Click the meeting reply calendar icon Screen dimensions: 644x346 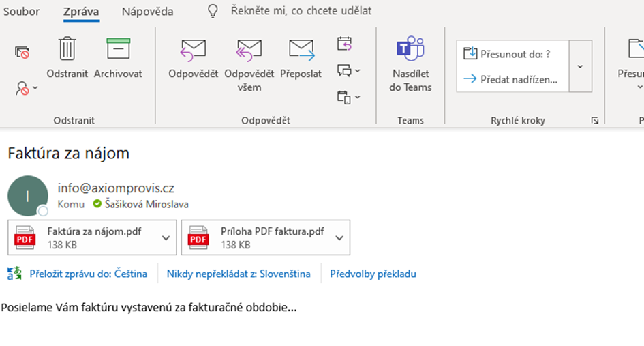coord(345,44)
